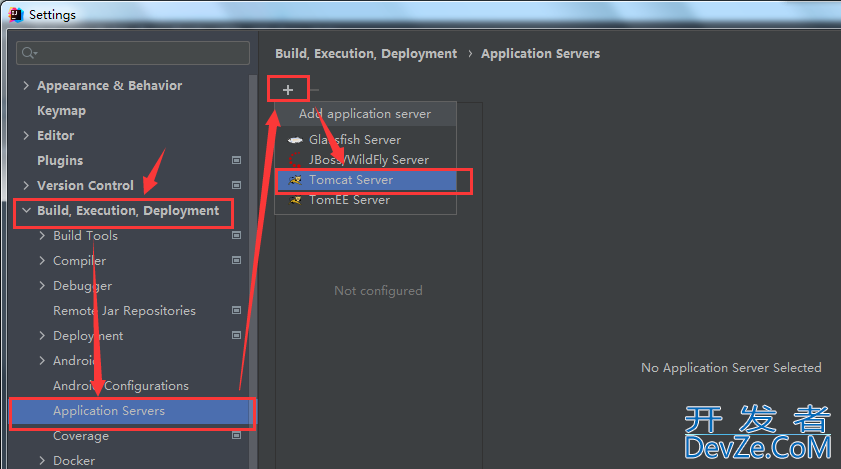Image resolution: width=841 pixels, height=469 pixels.
Task: Expand the Deployment node
Action: click(x=42, y=335)
